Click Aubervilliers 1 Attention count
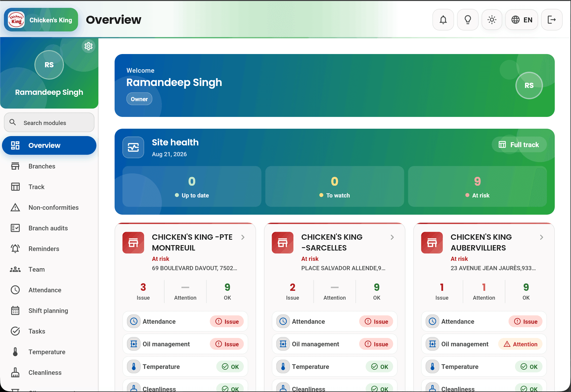Image resolution: width=571 pixels, height=392 pixels. coord(484,292)
